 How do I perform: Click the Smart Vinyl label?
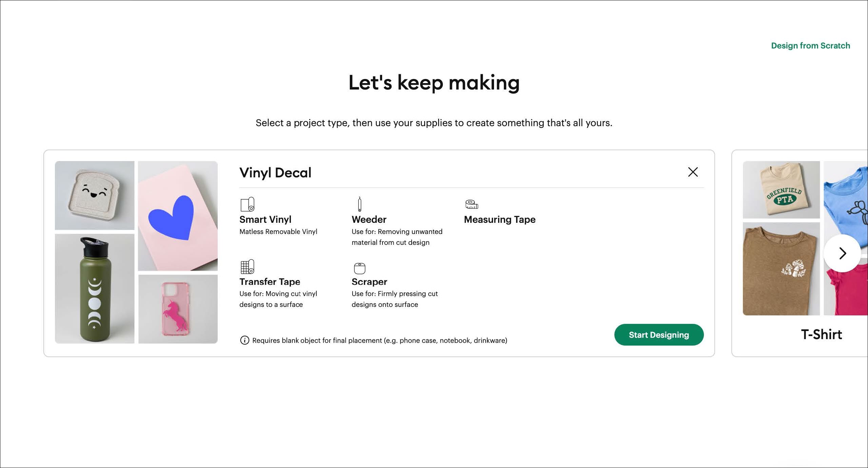coord(265,219)
